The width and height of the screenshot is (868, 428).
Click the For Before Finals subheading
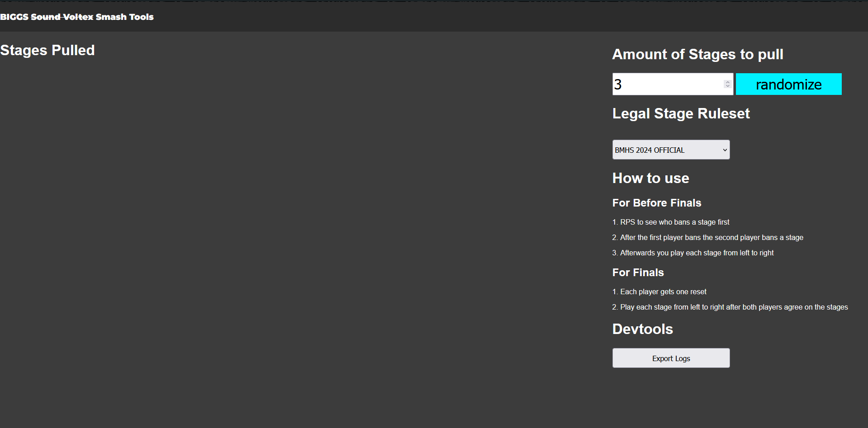(x=656, y=203)
